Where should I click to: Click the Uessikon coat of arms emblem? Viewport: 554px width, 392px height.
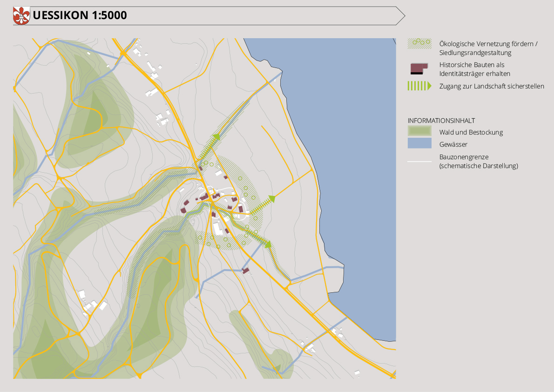[21, 15]
